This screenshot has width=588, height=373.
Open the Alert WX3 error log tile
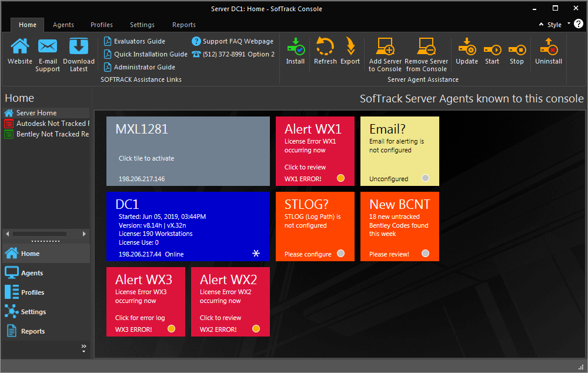(146, 302)
